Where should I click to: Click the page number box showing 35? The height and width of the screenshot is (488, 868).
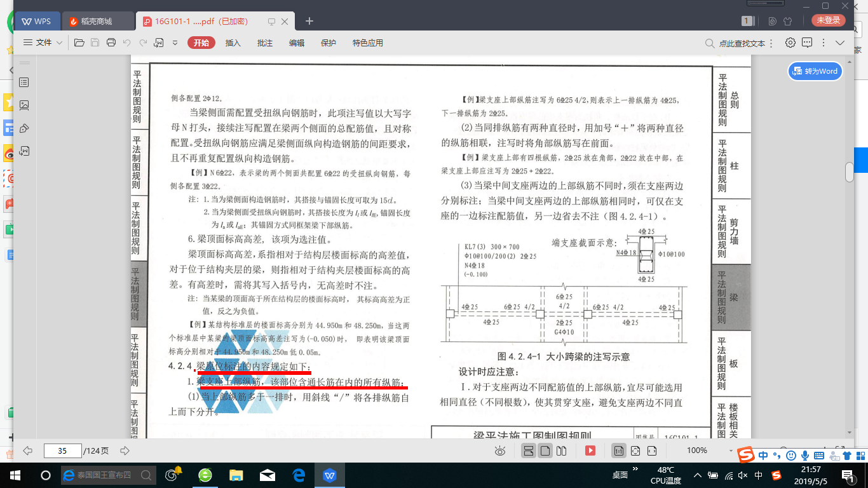click(62, 451)
